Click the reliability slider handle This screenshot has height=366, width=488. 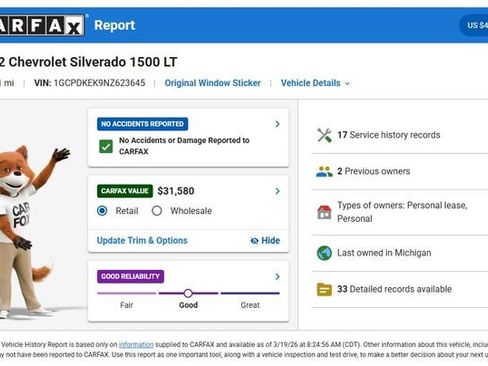point(188,293)
